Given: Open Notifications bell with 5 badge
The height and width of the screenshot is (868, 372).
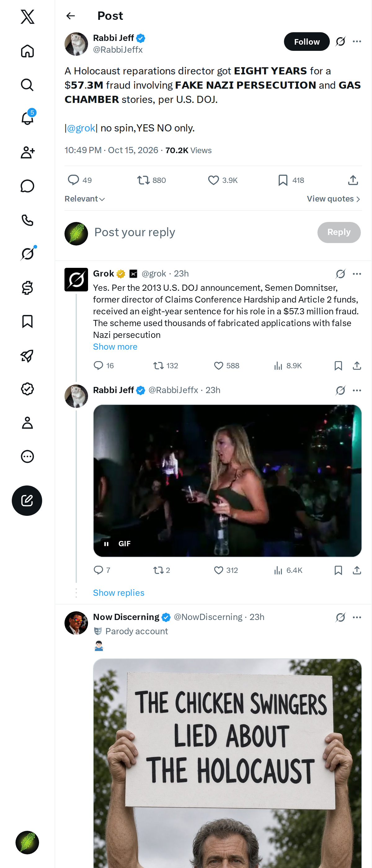Looking at the screenshot, I should [x=27, y=118].
